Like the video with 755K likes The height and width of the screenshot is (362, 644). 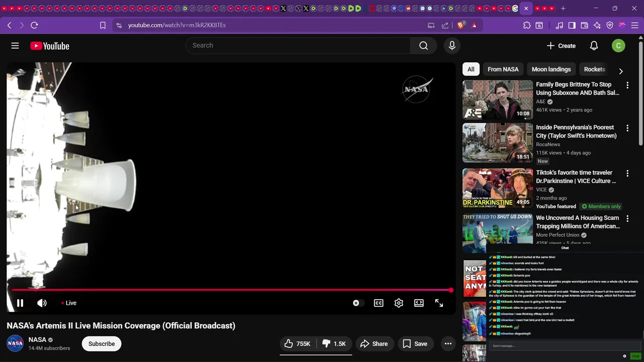[x=297, y=344]
